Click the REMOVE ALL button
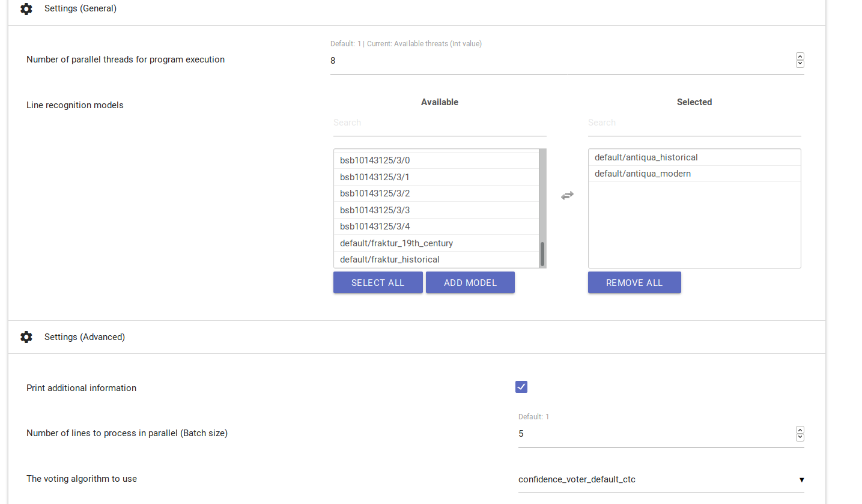The height and width of the screenshot is (504, 862). pos(634,282)
